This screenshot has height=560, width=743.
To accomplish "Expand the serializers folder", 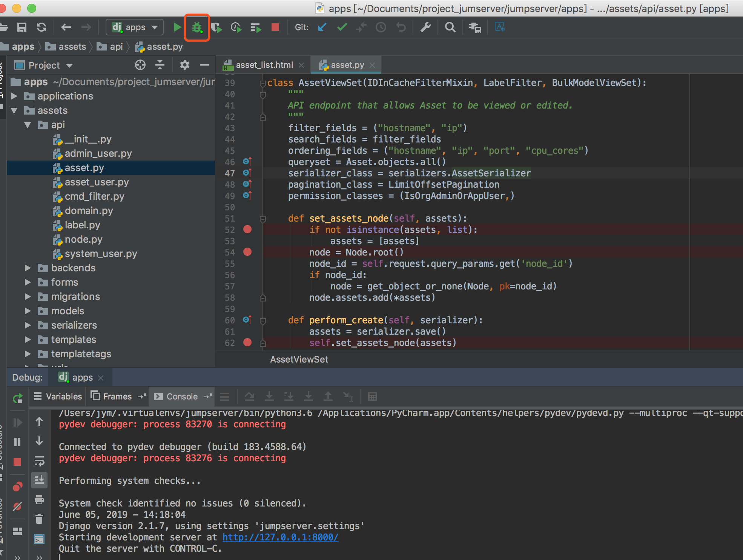I will point(28,325).
